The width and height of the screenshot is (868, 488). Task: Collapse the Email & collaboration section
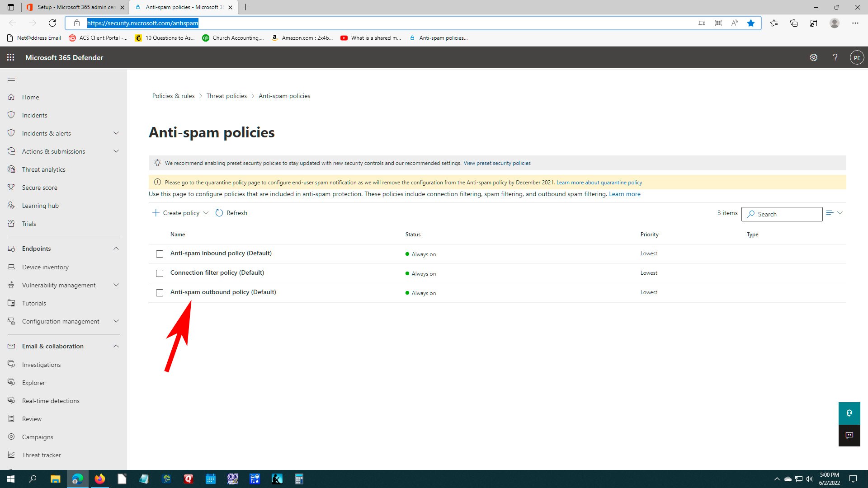point(116,346)
